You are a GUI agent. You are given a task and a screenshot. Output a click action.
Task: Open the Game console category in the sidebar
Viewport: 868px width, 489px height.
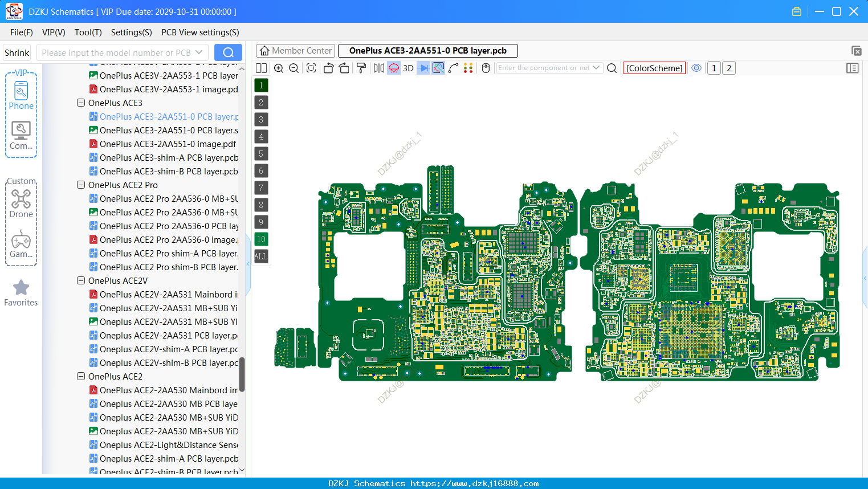point(21,244)
